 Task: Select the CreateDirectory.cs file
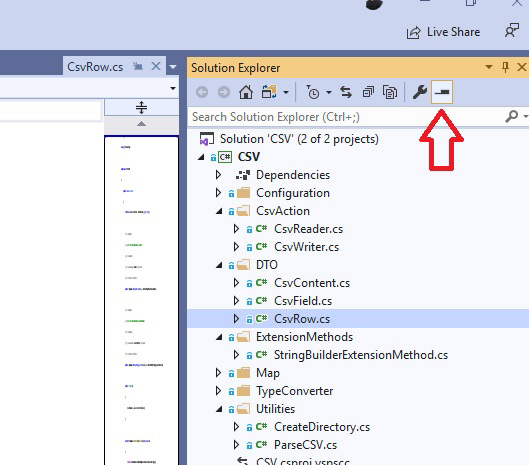click(322, 427)
